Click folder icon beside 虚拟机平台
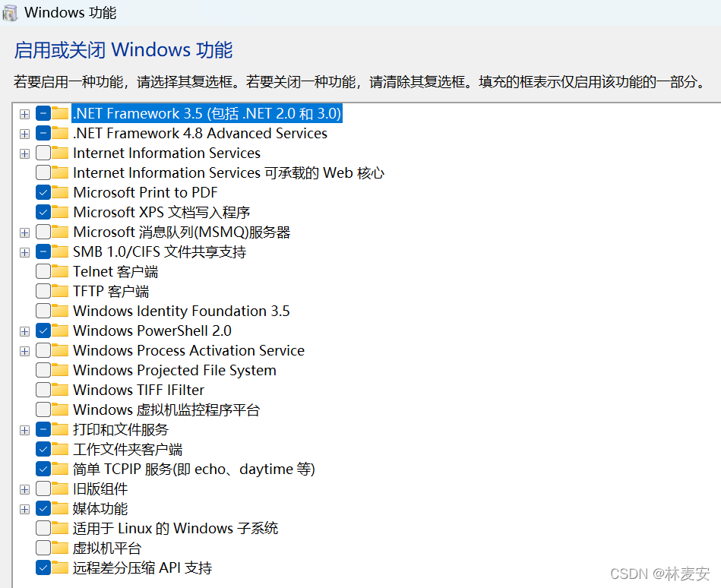The height and width of the screenshot is (588, 721). (x=60, y=548)
